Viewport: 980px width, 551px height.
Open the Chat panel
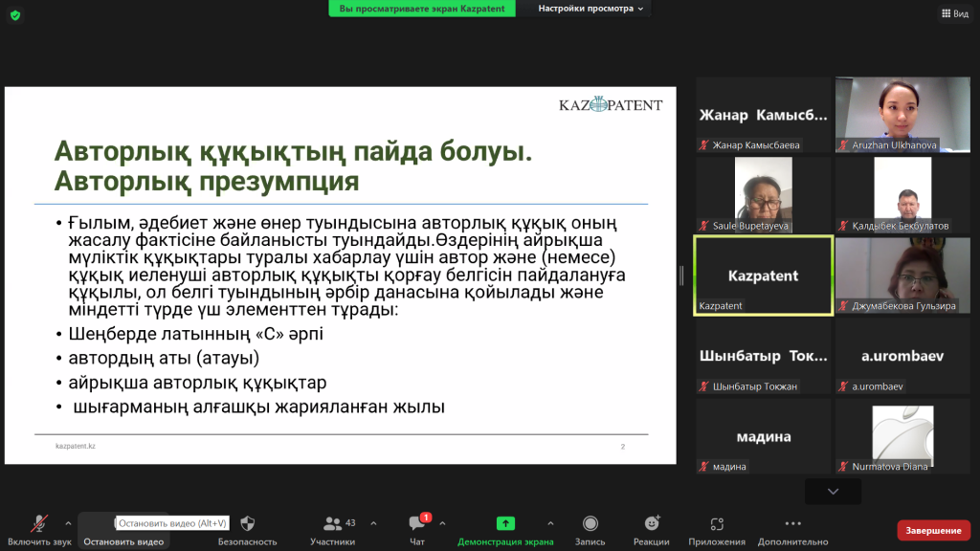(x=417, y=524)
